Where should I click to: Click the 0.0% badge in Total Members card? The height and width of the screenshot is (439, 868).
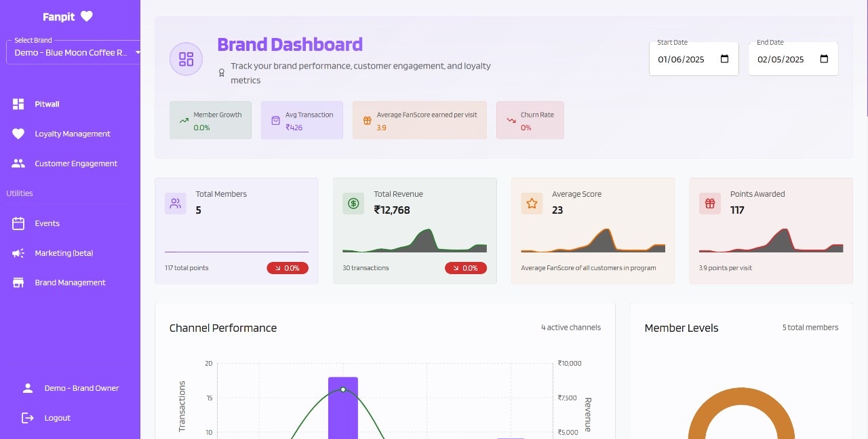(x=288, y=268)
